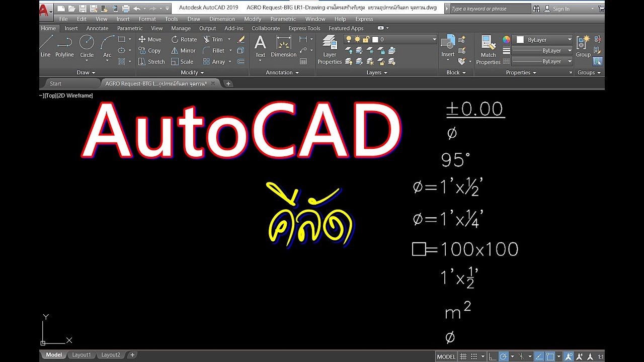
Task: Select the Line drawing tool
Action: [x=46, y=46]
